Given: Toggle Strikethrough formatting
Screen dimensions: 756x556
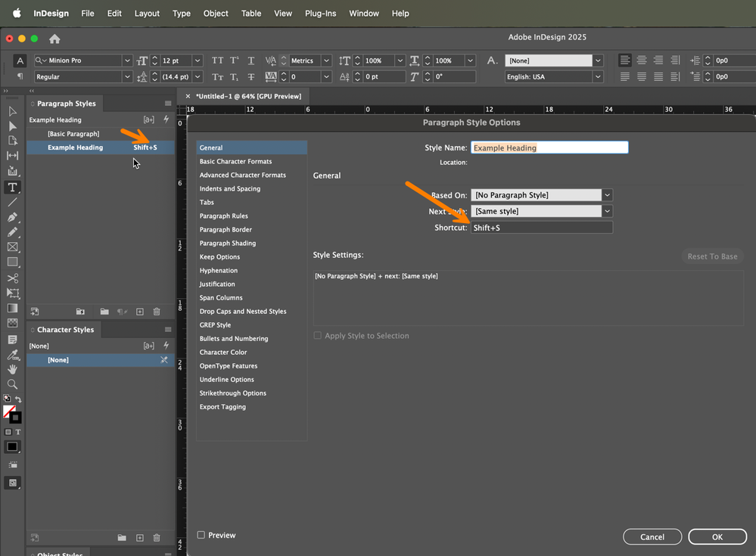Looking at the screenshot, I should [x=251, y=77].
